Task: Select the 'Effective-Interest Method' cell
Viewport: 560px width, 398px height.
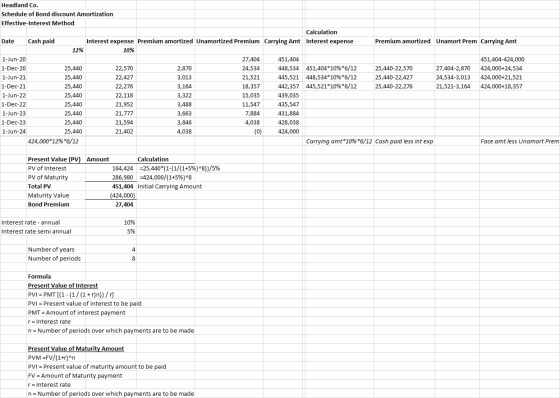Action: (38, 23)
